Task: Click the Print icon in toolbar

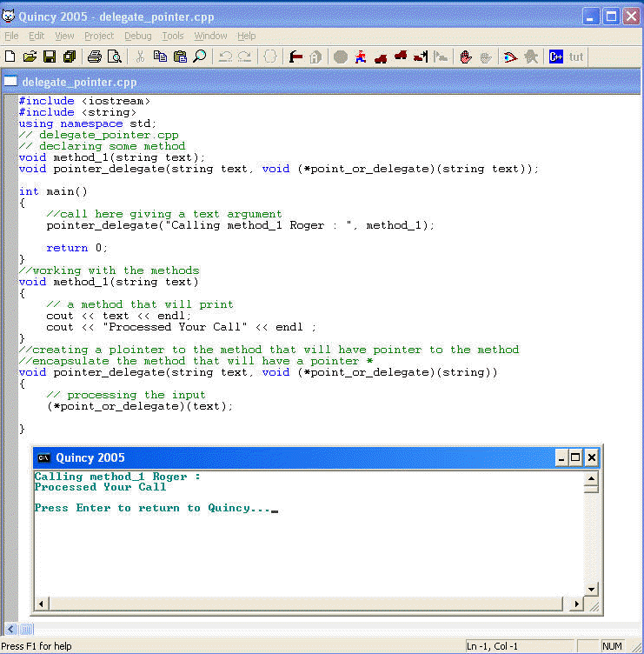Action: coord(94,57)
